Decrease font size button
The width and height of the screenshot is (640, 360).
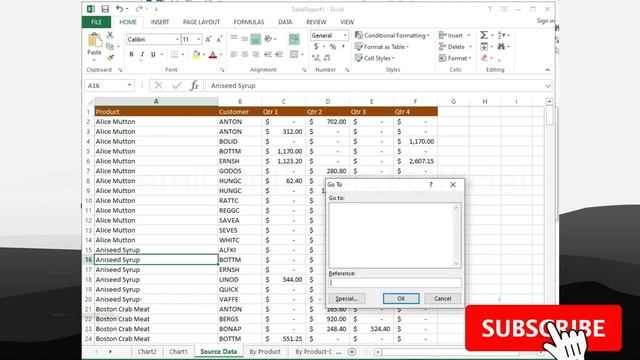click(219, 39)
